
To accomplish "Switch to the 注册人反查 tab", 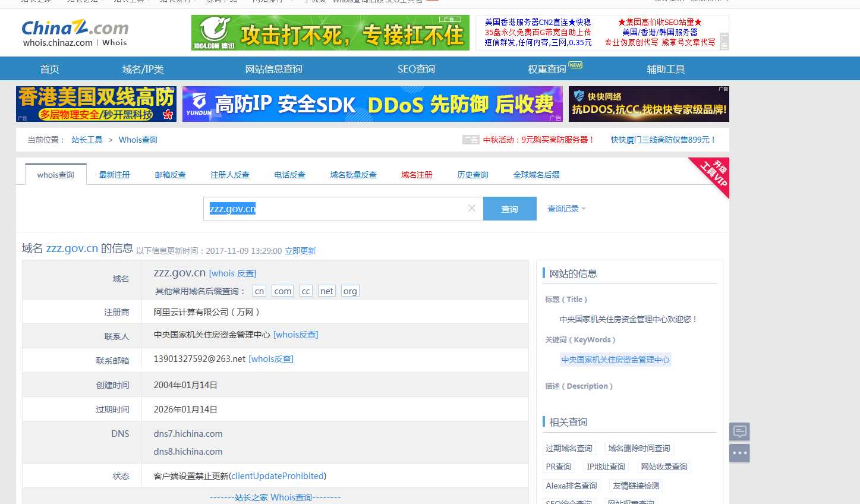I will [230, 175].
